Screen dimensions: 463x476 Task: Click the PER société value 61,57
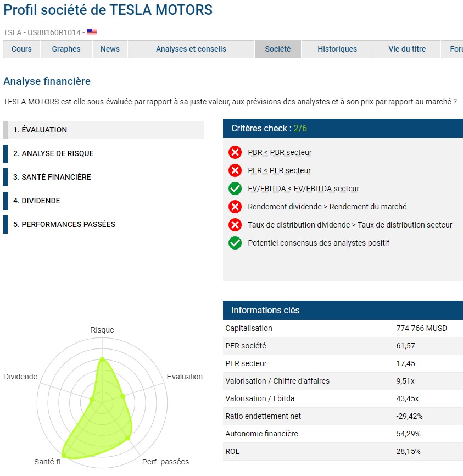[406, 346]
